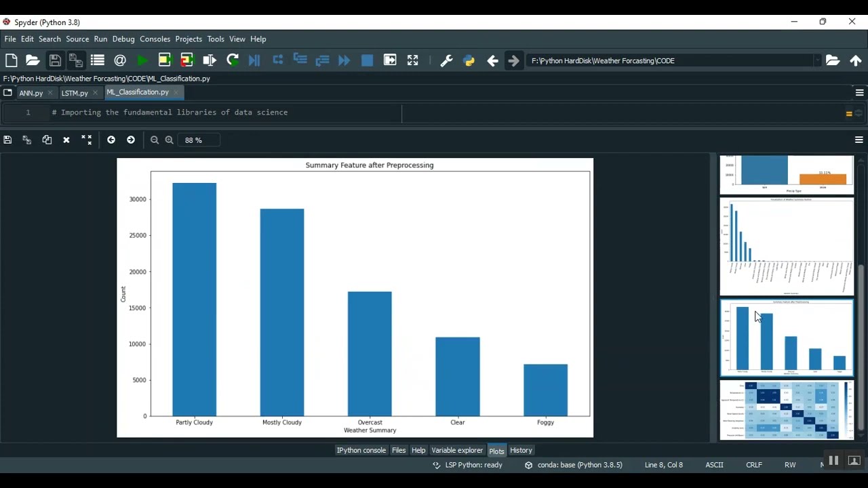Show the previous plot arrow
This screenshot has width=868, height=488.
111,140
